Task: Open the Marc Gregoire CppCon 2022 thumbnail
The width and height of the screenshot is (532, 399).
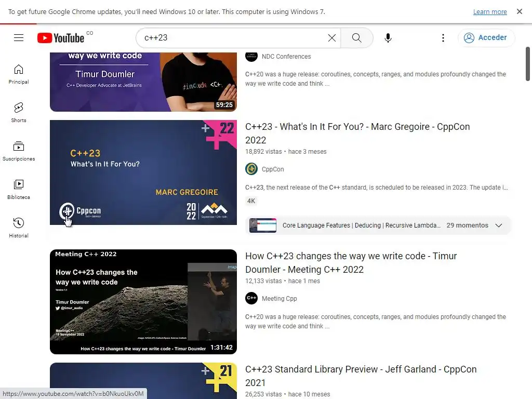Action: [143, 172]
